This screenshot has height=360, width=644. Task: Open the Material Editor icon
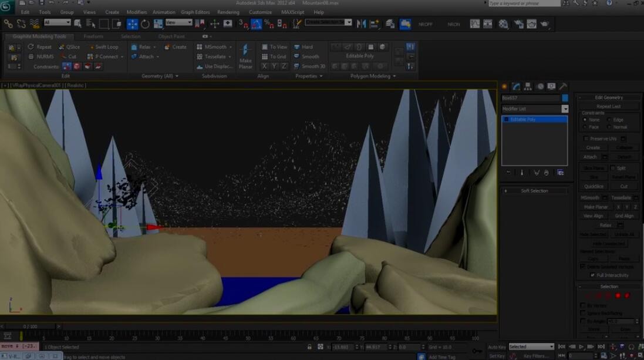coord(503,24)
